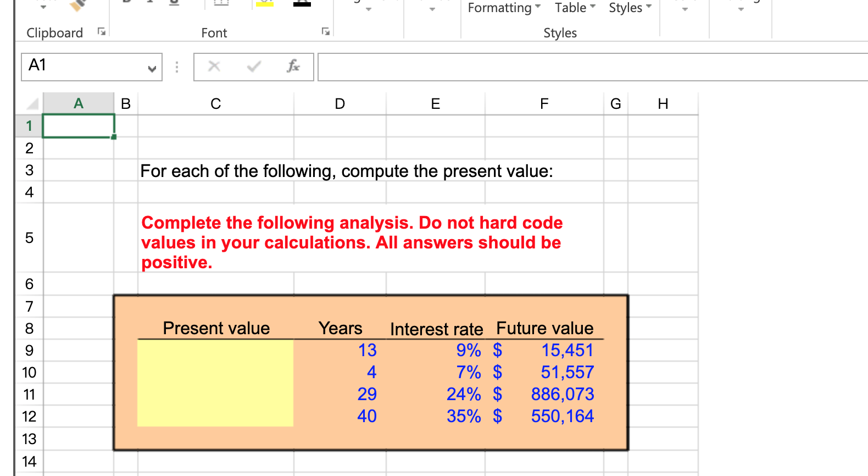Expand the Name Box dropdown arrow
Viewport: 868px width, 476px height.
(152, 68)
